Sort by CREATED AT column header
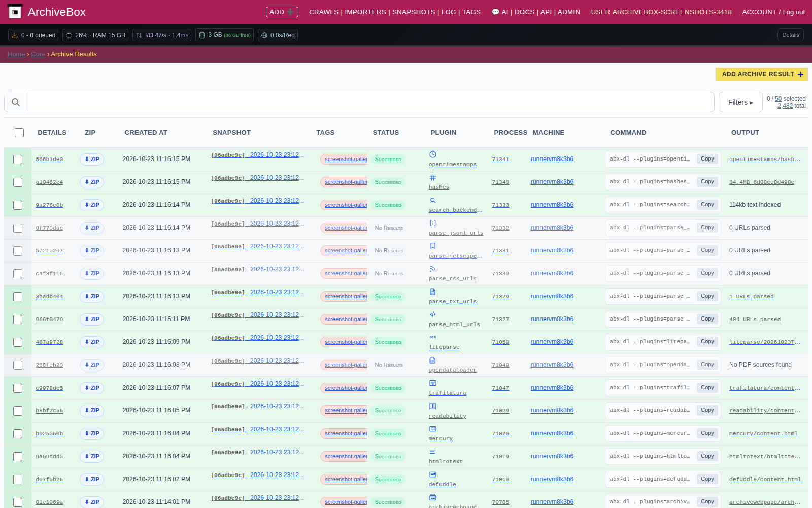 [x=146, y=133]
